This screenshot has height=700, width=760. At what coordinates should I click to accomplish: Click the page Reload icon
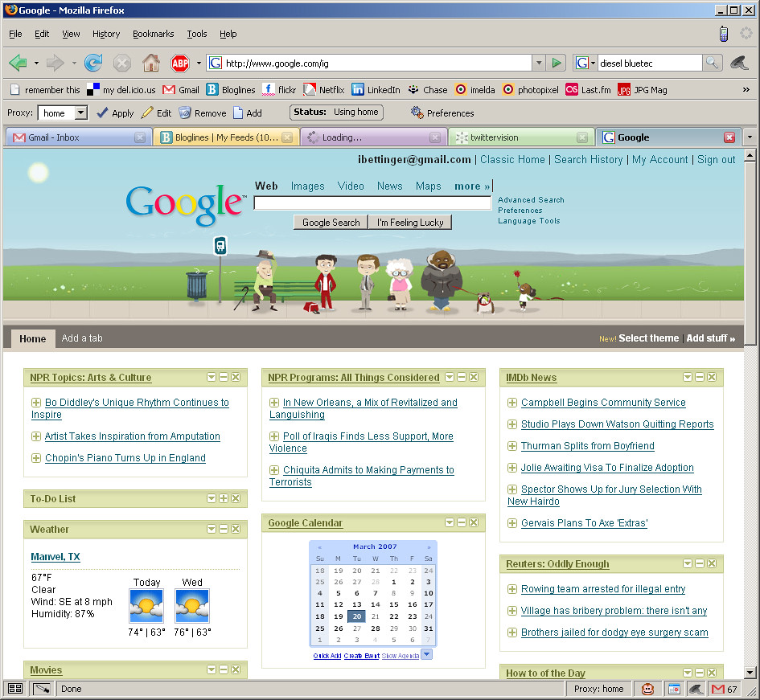tap(94, 62)
